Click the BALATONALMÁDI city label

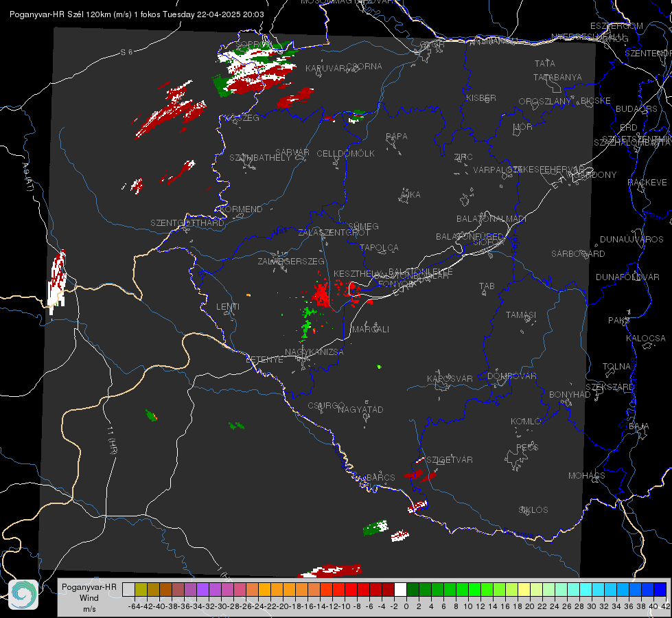(491, 219)
